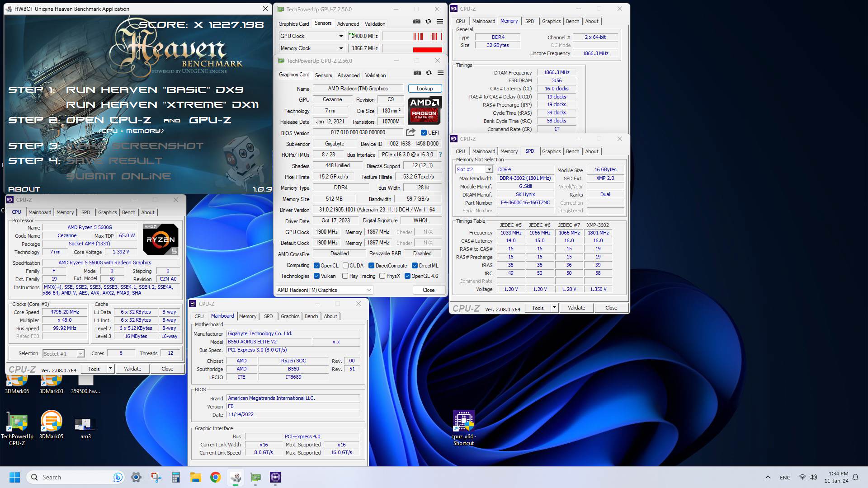Click the taskbar Search box

(x=75, y=477)
